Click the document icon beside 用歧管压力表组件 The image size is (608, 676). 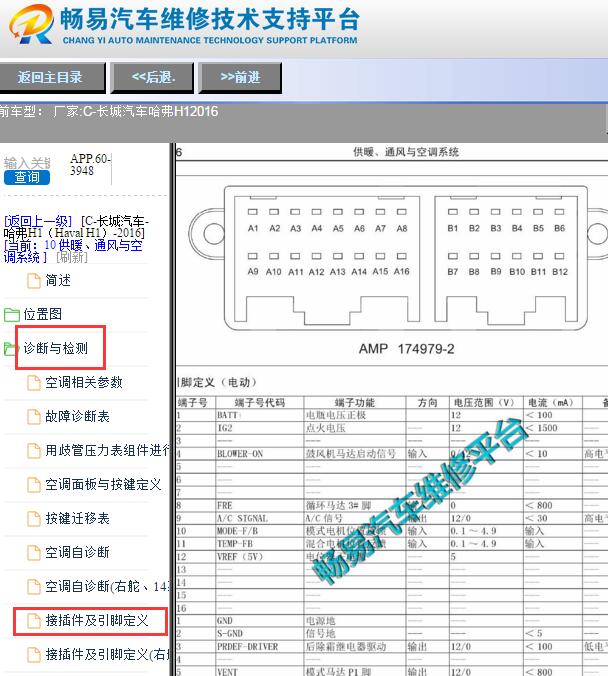[34, 451]
